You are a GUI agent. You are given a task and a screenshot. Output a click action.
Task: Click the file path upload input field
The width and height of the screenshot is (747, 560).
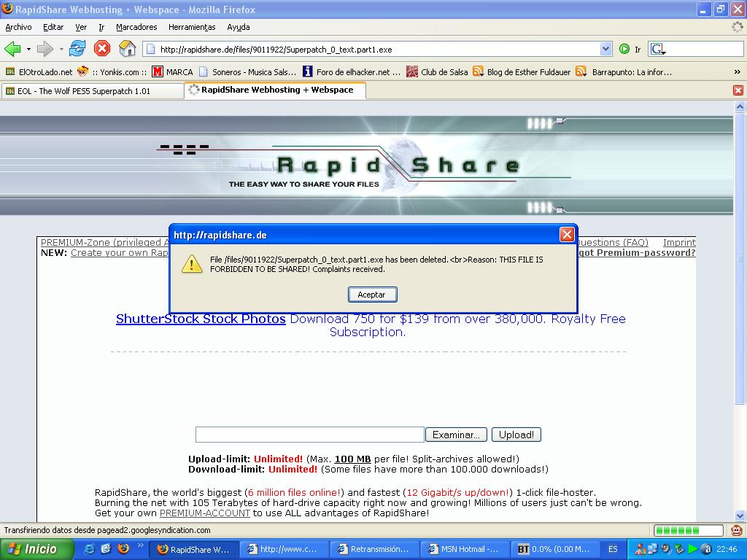pos(309,435)
